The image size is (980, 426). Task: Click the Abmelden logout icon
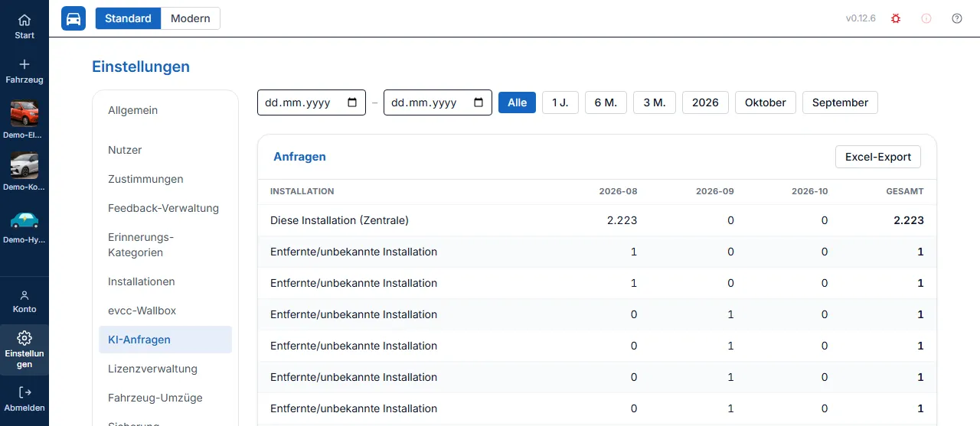(24, 392)
